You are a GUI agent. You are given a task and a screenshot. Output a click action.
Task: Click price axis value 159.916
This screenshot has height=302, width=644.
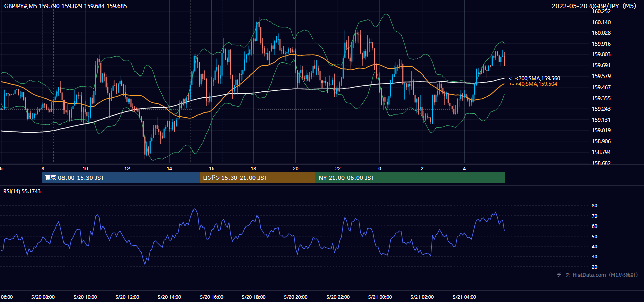pos(601,44)
